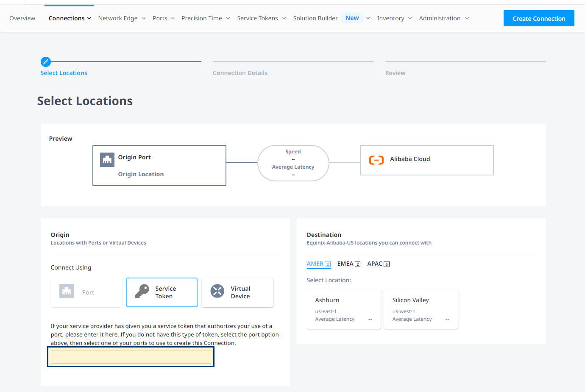
Task: Click the Origin Port icon in Preview
Action: [107, 160]
